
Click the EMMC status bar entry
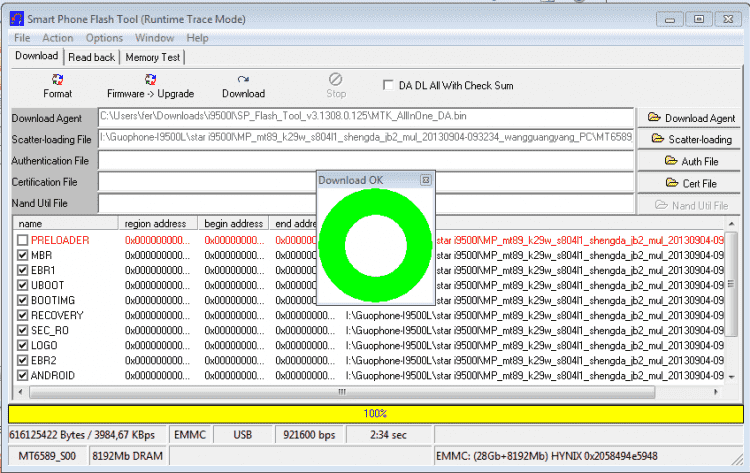(x=190, y=435)
